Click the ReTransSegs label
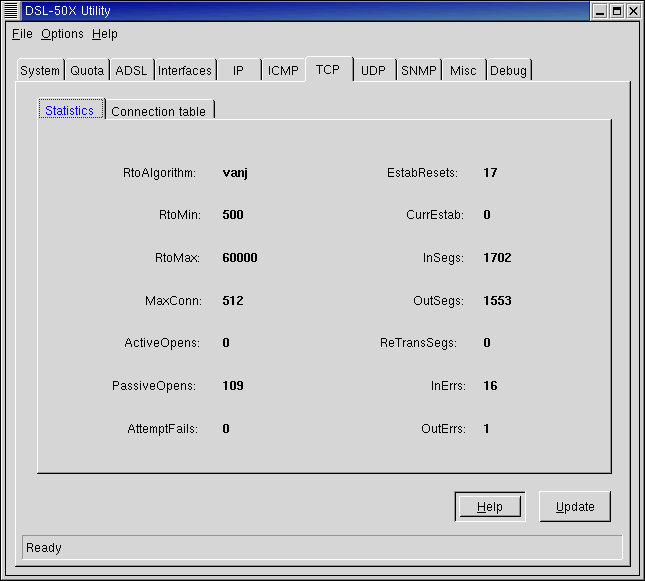This screenshot has height=581, width=645. [x=418, y=343]
